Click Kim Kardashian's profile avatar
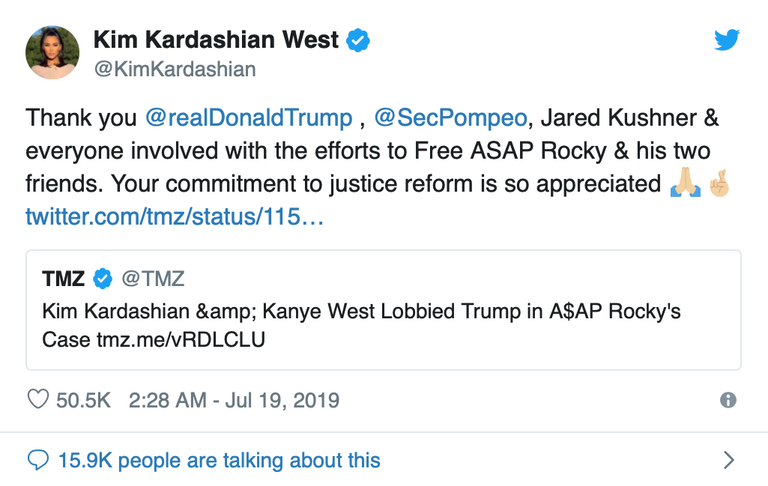The image size is (768, 486). (53, 53)
